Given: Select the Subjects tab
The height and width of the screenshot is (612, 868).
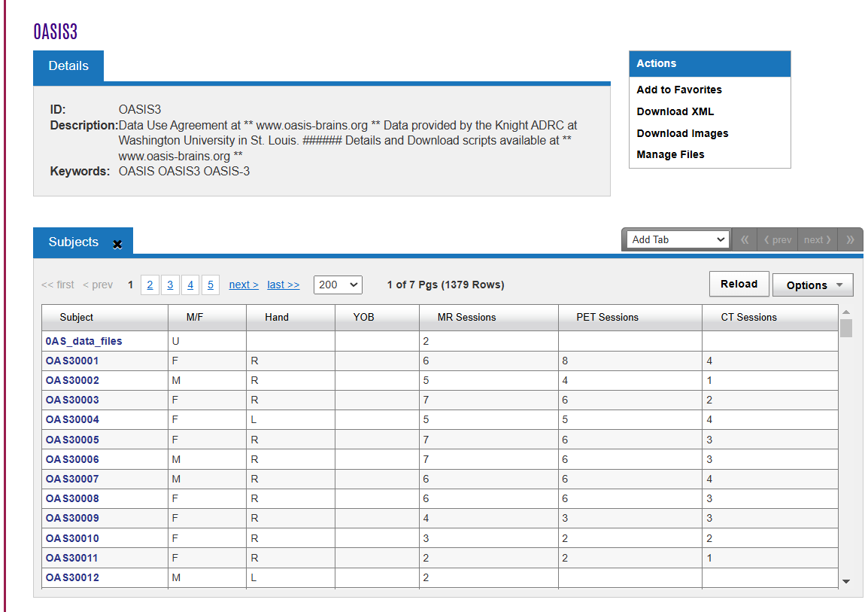Looking at the screenshot, I should [74, 242].
